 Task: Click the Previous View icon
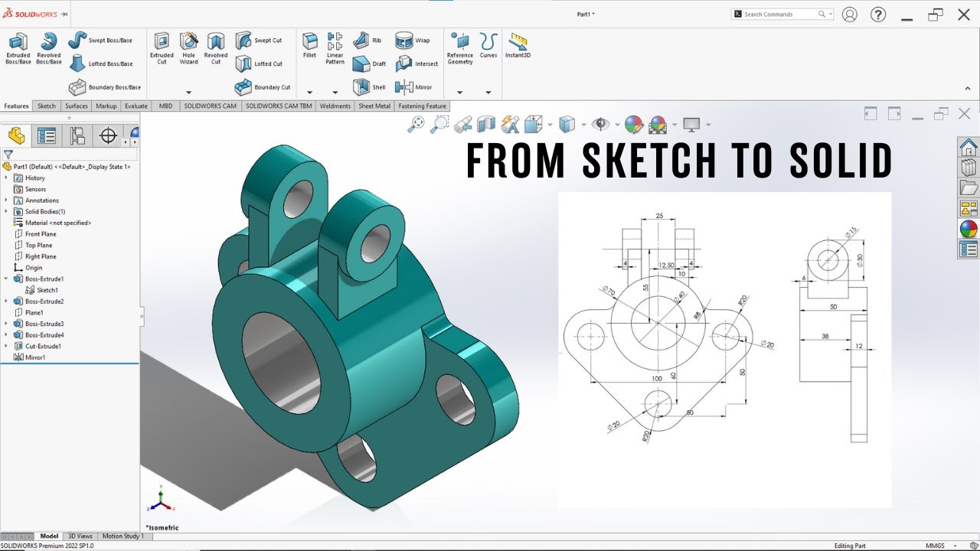click(462, 124)
